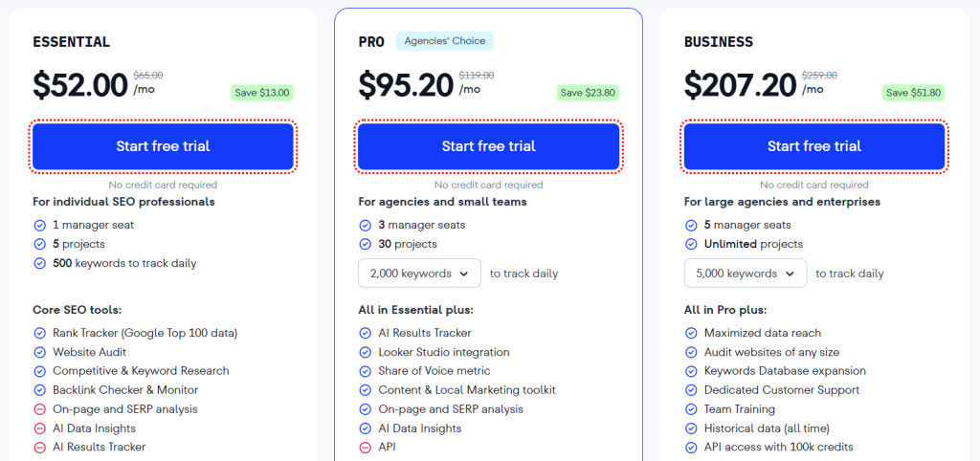Click the checkmark beside Unlimited projects
This screenshot has height=461, width=980.
click(691, 244)
